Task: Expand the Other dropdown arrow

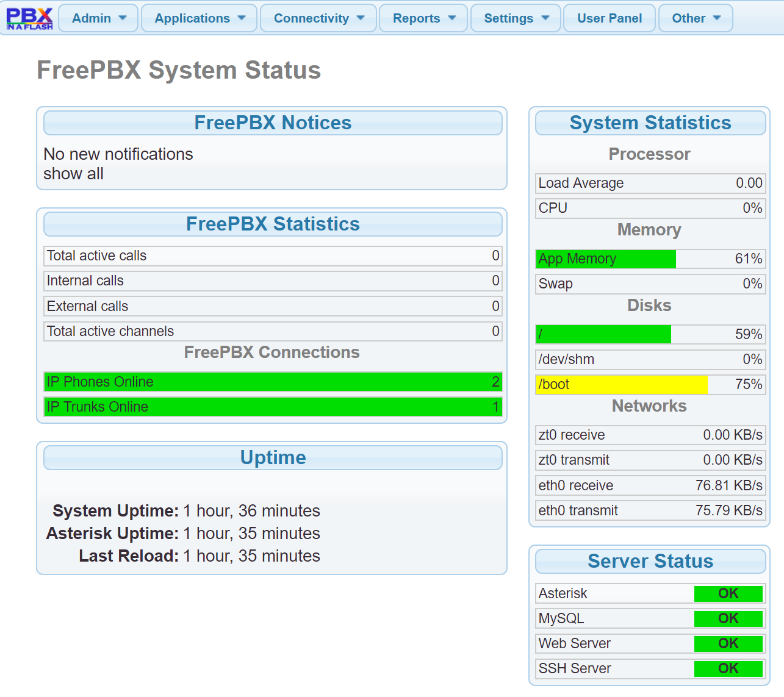Action: (717, 18)
